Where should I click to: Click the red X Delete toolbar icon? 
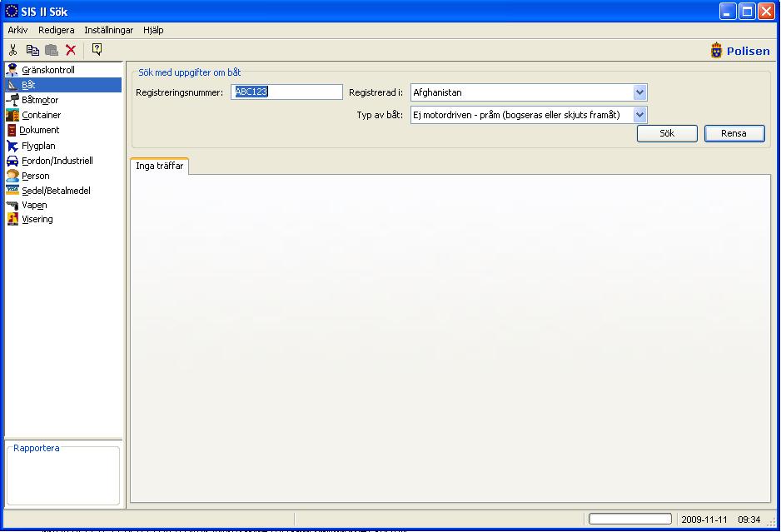71,50
